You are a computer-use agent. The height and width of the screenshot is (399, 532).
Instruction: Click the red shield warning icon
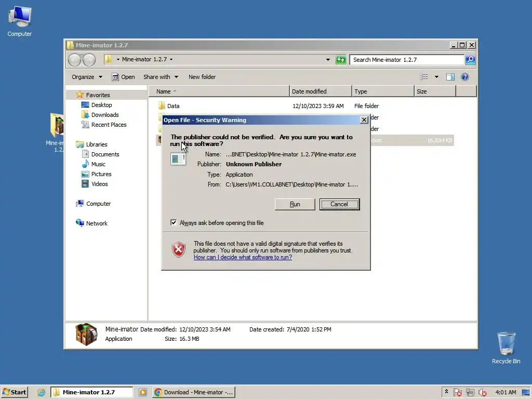tap(179, 250)
